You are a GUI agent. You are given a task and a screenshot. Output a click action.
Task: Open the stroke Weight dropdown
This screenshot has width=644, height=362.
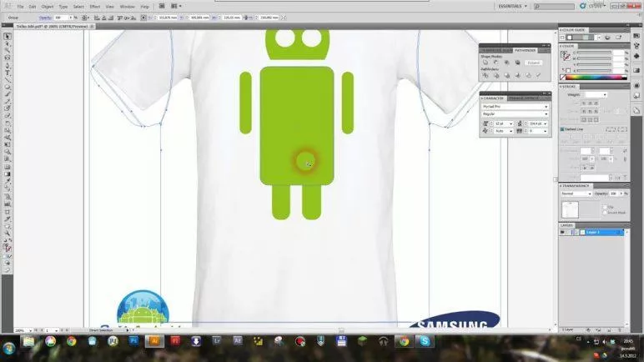click(604, 95)
